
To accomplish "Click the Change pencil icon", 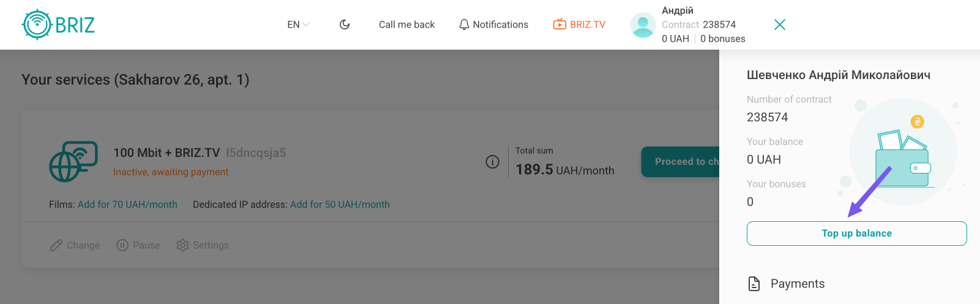I will click(x=56, y=245).
